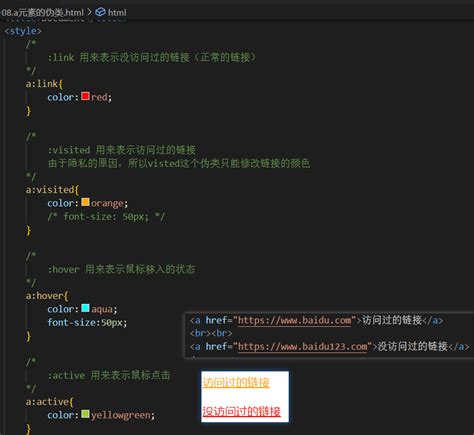Open https://www.baidu.com href URL in code
The width and height of the screenshot is (474, 435).
point(294,320)
